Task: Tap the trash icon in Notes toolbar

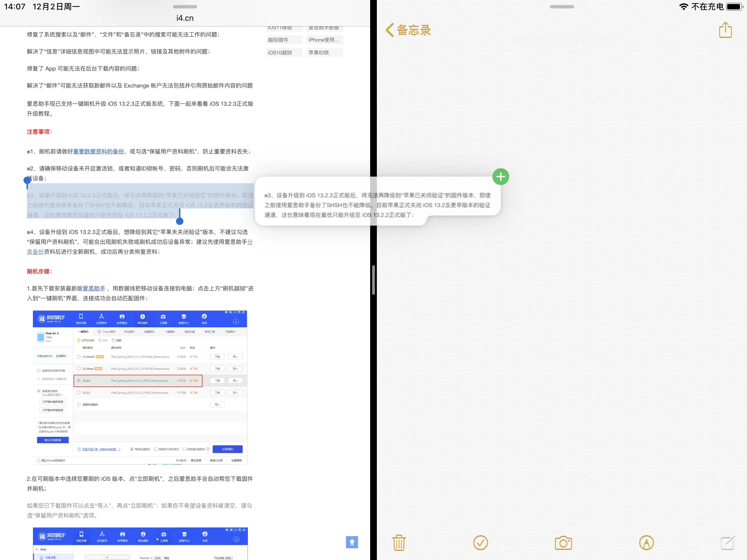Action: [x=399, y=543]
